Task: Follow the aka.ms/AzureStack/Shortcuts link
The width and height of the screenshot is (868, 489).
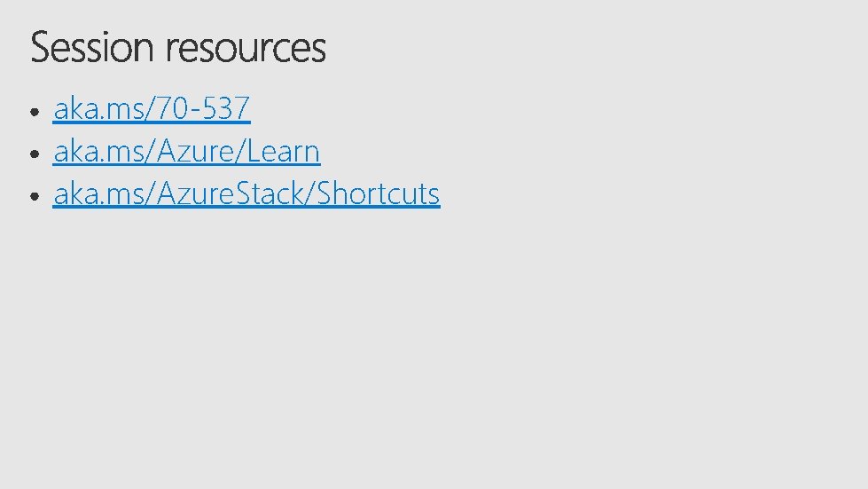Action: pos(246,193)
